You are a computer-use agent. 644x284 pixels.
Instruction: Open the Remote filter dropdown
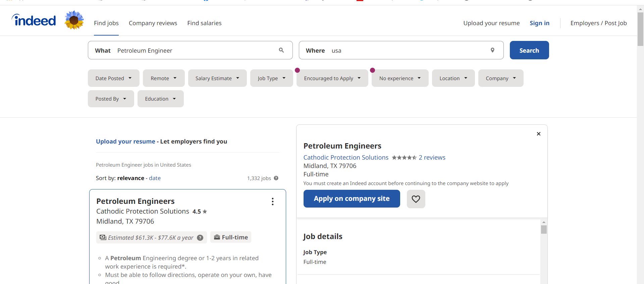point(164,78)
